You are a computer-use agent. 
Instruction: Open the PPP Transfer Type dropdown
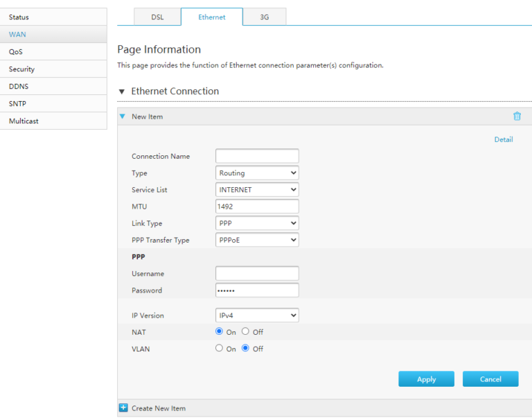coord(257,240)
